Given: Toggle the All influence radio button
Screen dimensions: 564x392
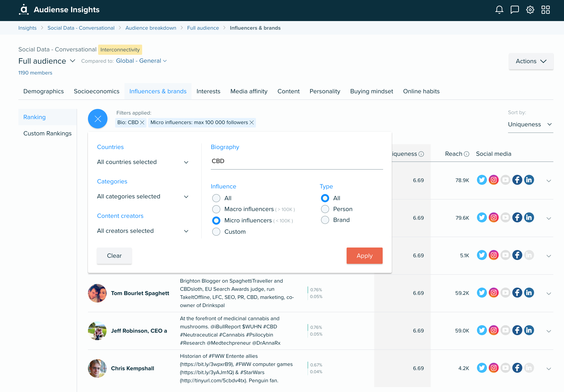Looking at the screenshot, I should pyautogui.click(x=216, y=198).
